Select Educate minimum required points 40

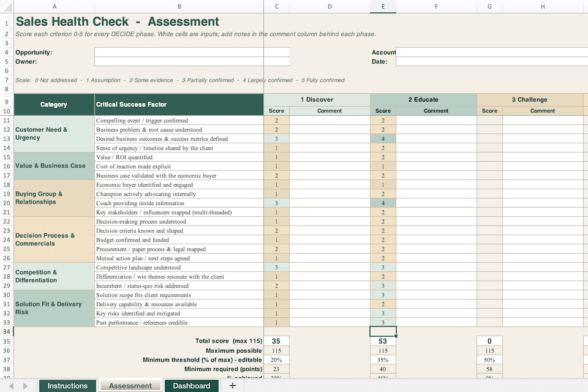pos(383,369)
